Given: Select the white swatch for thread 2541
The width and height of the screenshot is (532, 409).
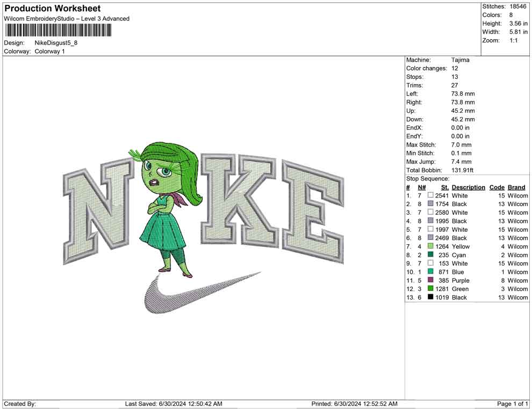Looking at the screenshot, I should pos(430,195).
